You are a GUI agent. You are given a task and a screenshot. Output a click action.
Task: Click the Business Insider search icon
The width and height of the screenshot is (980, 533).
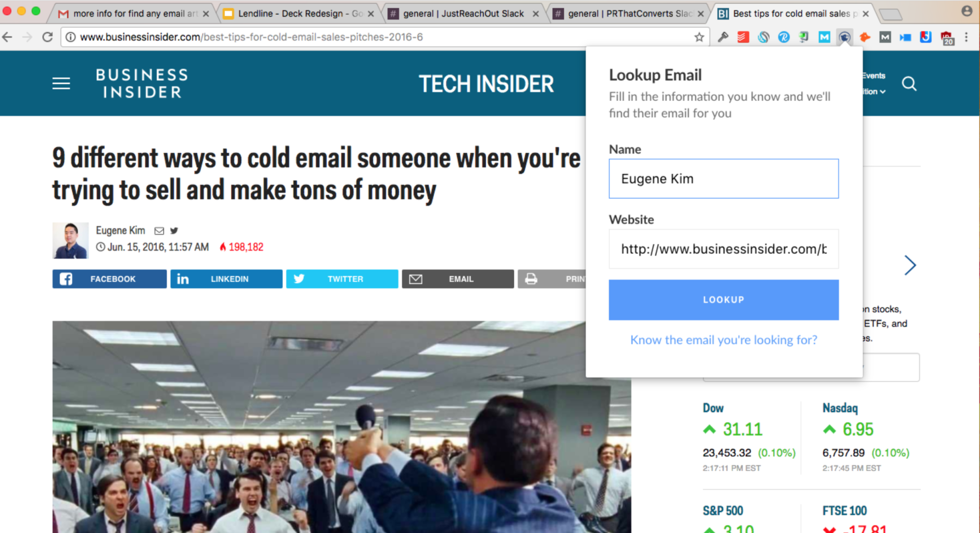[911, 84]
